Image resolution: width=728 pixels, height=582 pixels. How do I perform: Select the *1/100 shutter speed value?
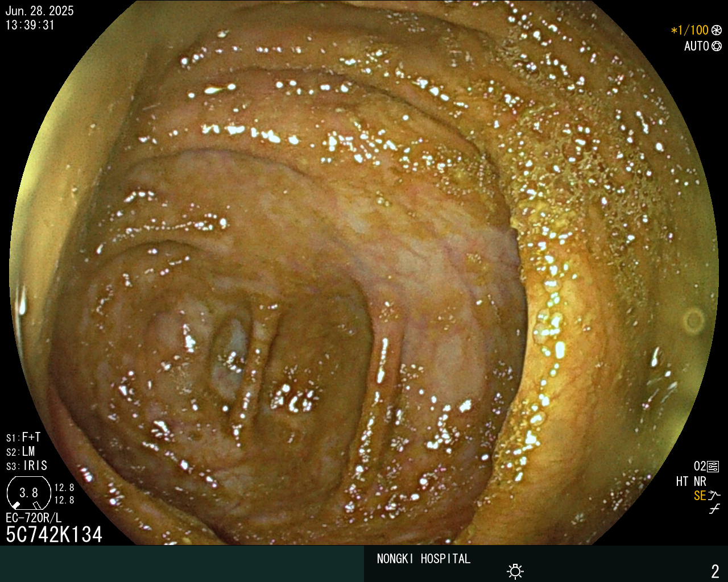[x=690, y=30]
